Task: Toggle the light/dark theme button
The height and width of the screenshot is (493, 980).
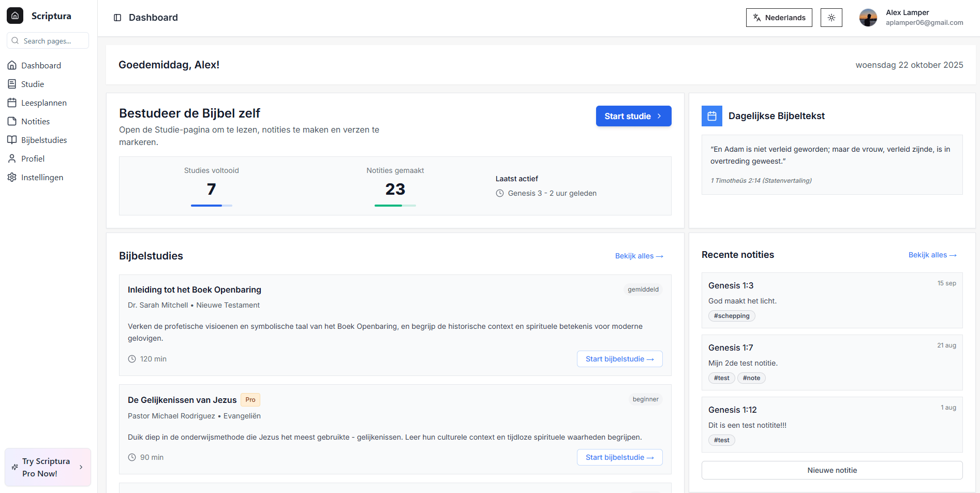Action: tap(831, 18)
